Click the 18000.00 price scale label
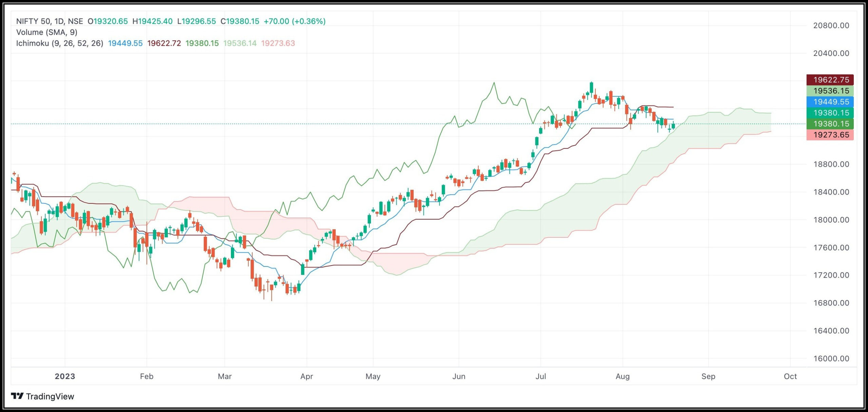This screenshot has width=868, height=412. point(831,220)
